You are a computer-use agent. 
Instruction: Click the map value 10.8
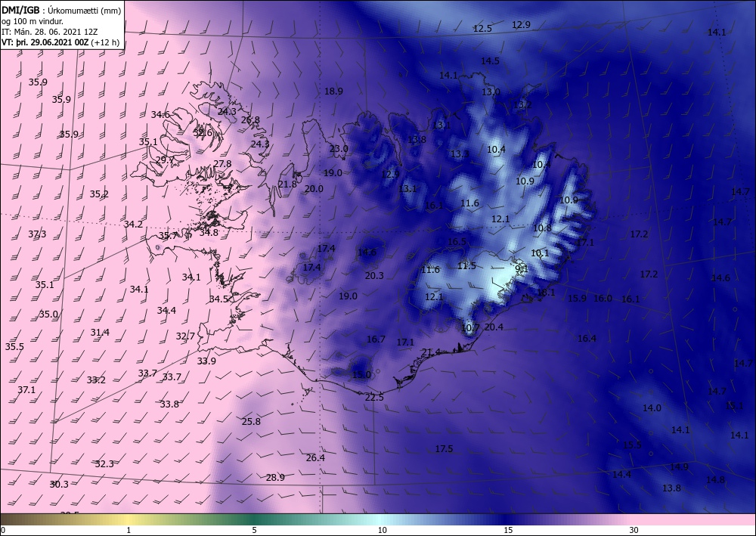tap(542, 228)
